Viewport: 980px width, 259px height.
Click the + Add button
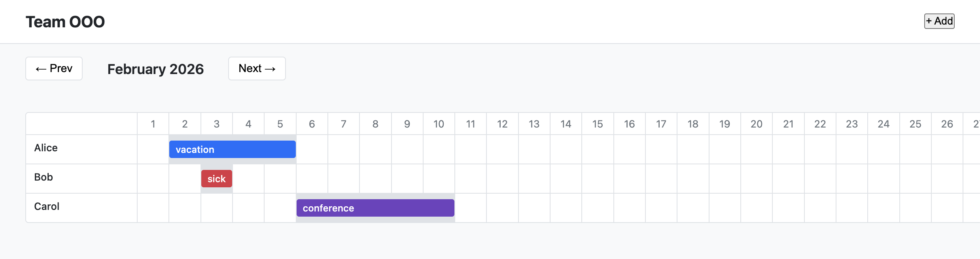tap(939, 21)
